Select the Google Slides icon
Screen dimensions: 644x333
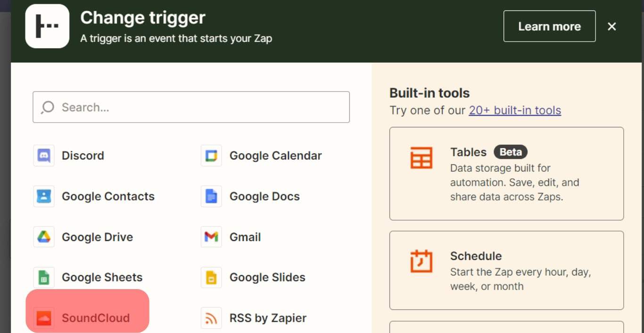[211, 277]
